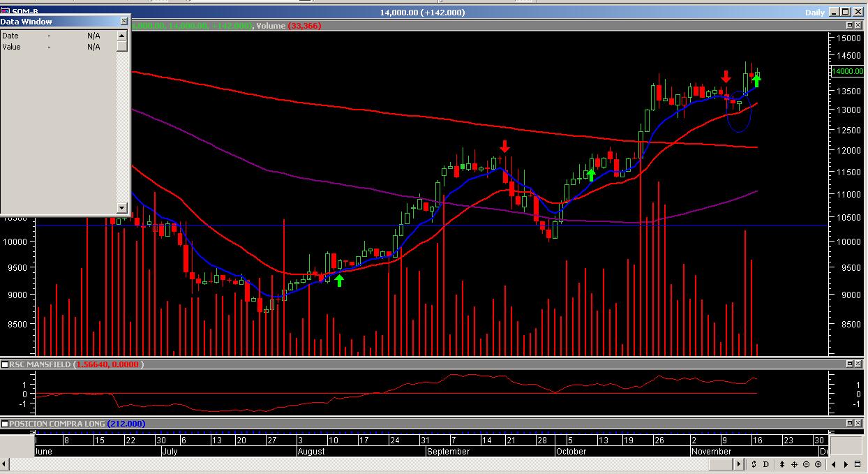This screenshot has width=868, height=474.
Task: Close the SQM-B chart window
Action: point(858,12)
